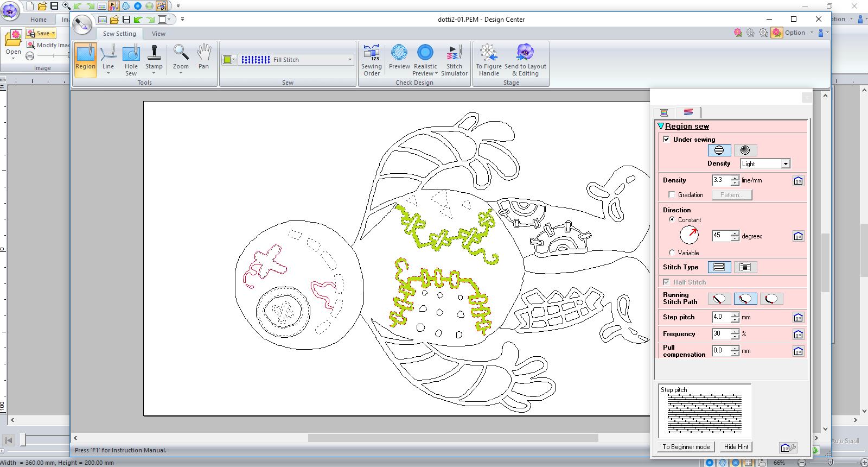Viewport: 868px width, 467px height.
Task: Launch Realistic Preview
Action: [425, 60]
